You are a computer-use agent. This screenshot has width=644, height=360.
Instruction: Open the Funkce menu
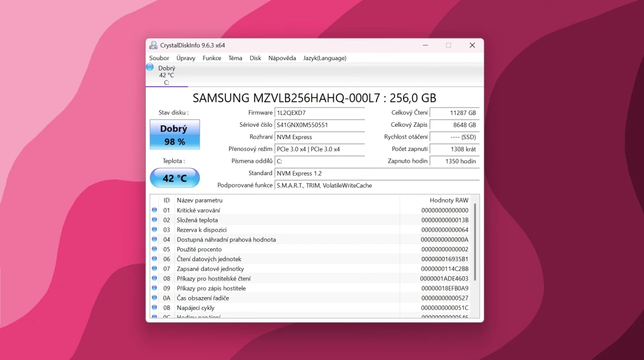212,58
